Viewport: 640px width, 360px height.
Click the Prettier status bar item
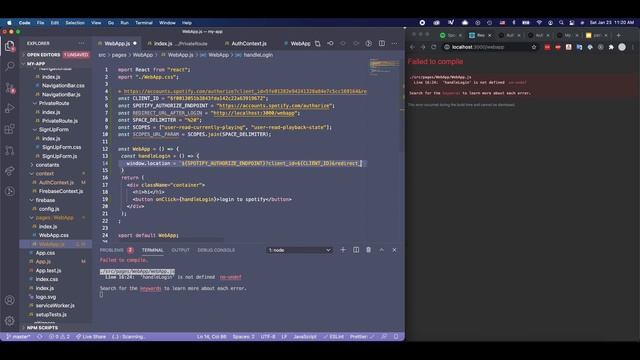(361, 337)
